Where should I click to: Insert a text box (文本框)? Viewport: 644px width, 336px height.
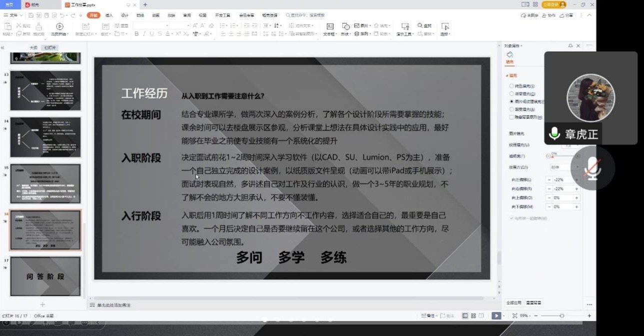pyautogui.click(x=329, y=29)
